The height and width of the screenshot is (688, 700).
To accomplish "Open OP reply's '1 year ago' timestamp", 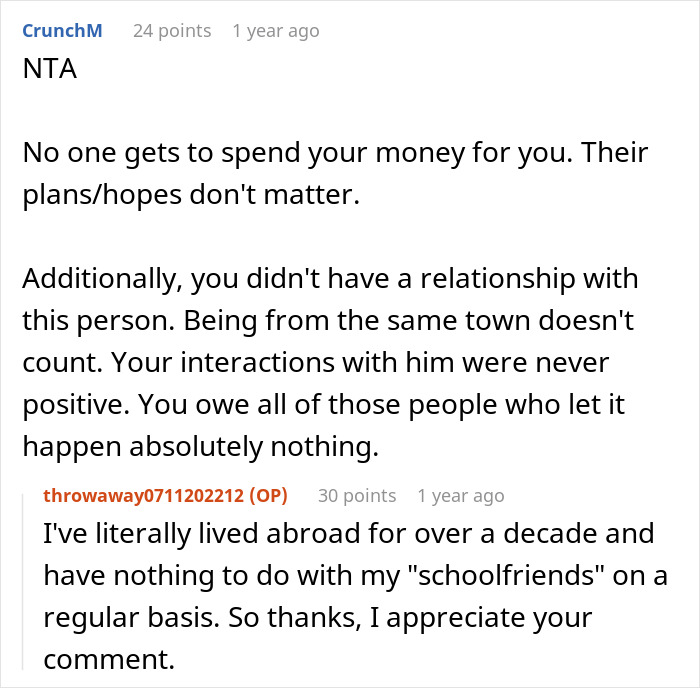I will coord(460,495).
